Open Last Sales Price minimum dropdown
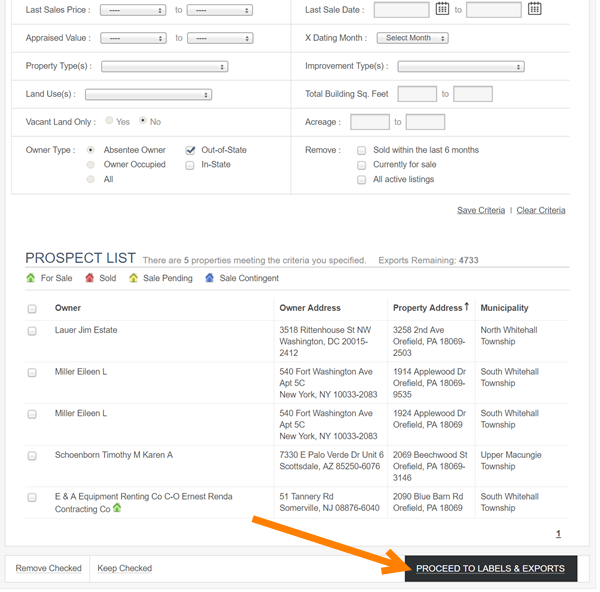600x592 pixels. 133,10
